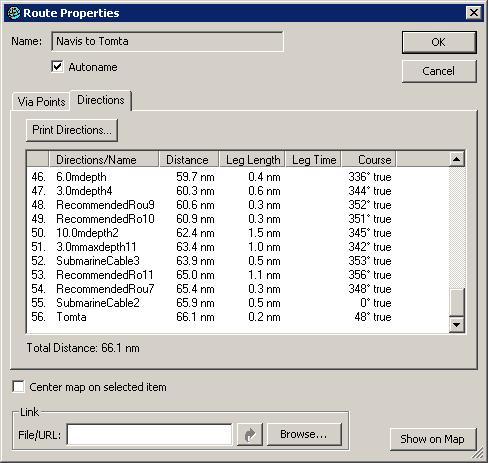Screen dimensions: 488x463
Task: Switch to the Via Points tab
Action: coord(41,102)
